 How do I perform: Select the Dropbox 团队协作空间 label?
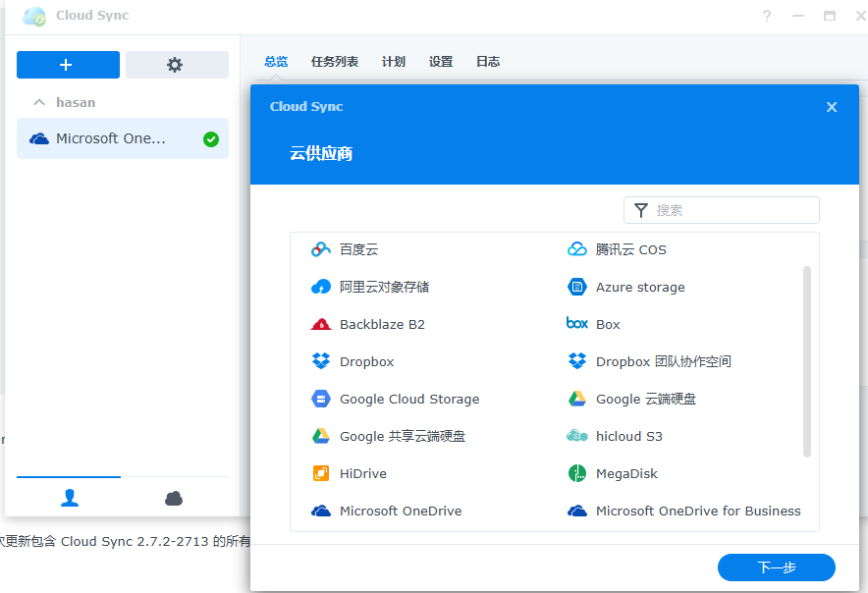coord(664,361)
